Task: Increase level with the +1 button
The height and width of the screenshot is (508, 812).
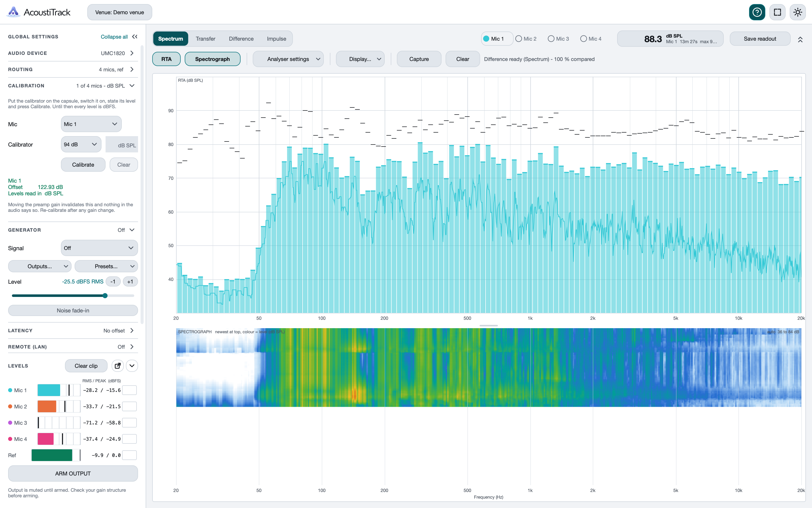Action: coord(130,281)
